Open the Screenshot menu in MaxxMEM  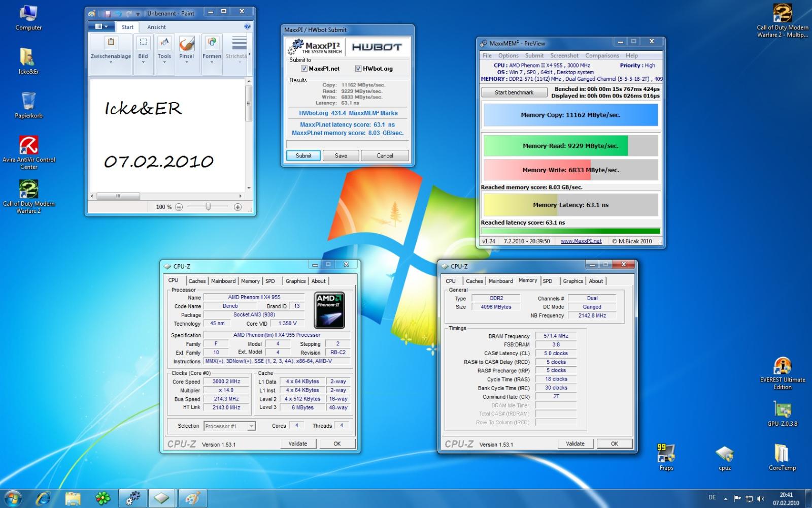click(564, 55)
